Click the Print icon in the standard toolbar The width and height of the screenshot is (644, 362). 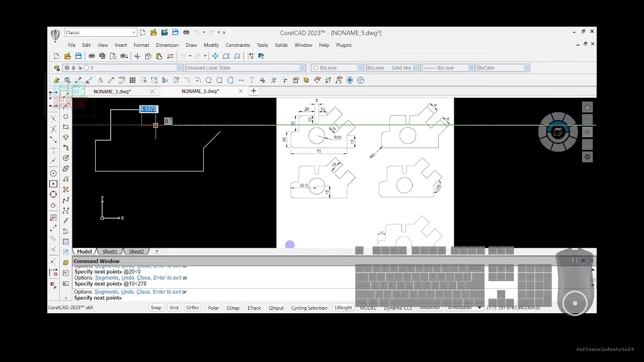92,56
